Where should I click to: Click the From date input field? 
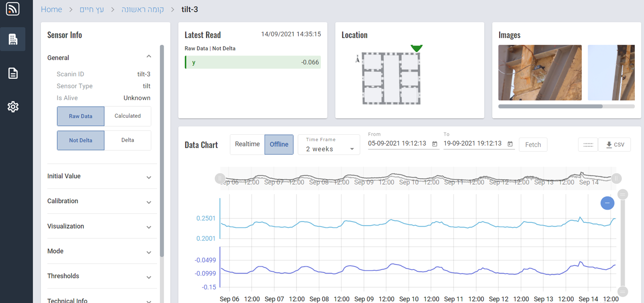pyautogui.click(x=404, y=143)
